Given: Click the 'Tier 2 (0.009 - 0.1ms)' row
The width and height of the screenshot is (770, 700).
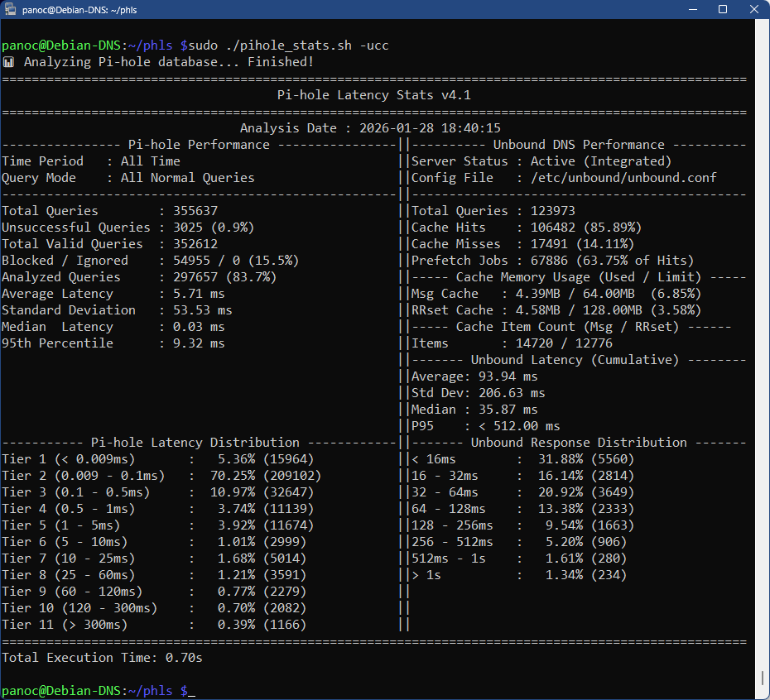Looking at the screenshot, I should [x=161, y=476].
